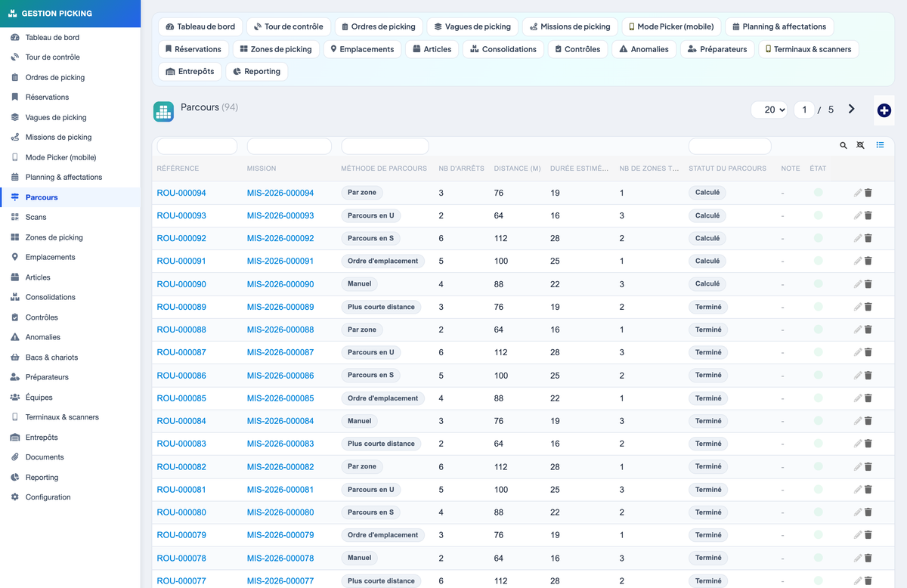Open the mission link MIS-2026-000087

point(280,352)
